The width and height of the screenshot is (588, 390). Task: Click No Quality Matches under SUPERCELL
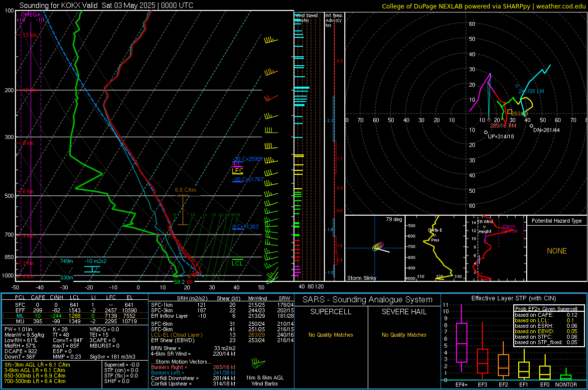331,335
